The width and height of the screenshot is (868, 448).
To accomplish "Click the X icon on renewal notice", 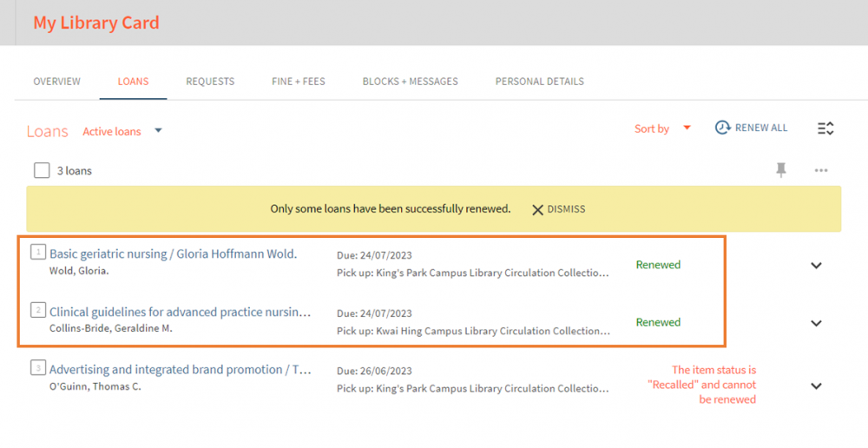I will click(537, 210).
